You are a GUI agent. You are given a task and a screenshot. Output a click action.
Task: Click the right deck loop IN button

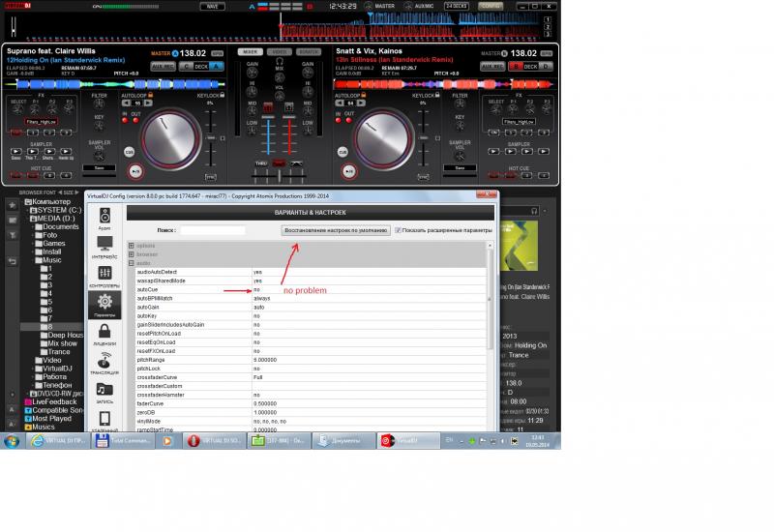click(x=338, y=120)
